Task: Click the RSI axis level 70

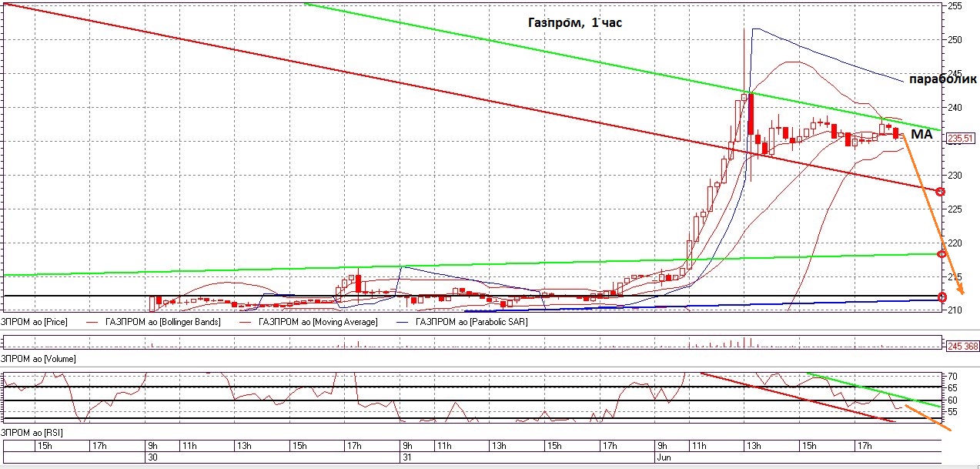Action: click(953, 377)
